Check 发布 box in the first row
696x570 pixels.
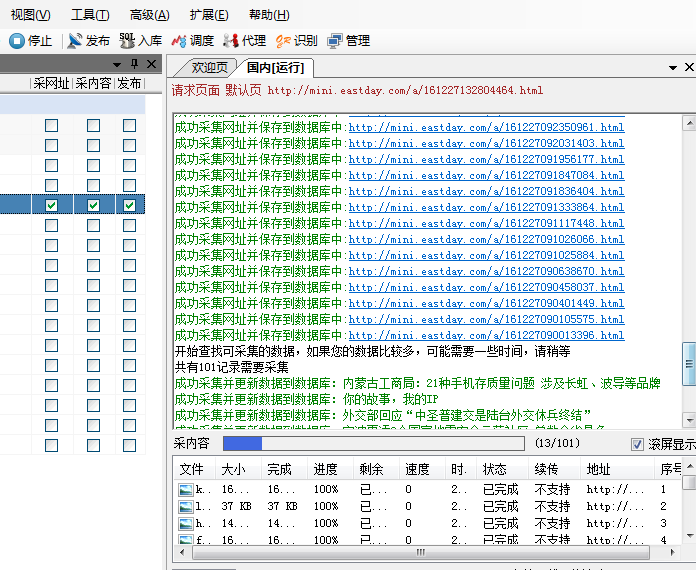point(130,125)
